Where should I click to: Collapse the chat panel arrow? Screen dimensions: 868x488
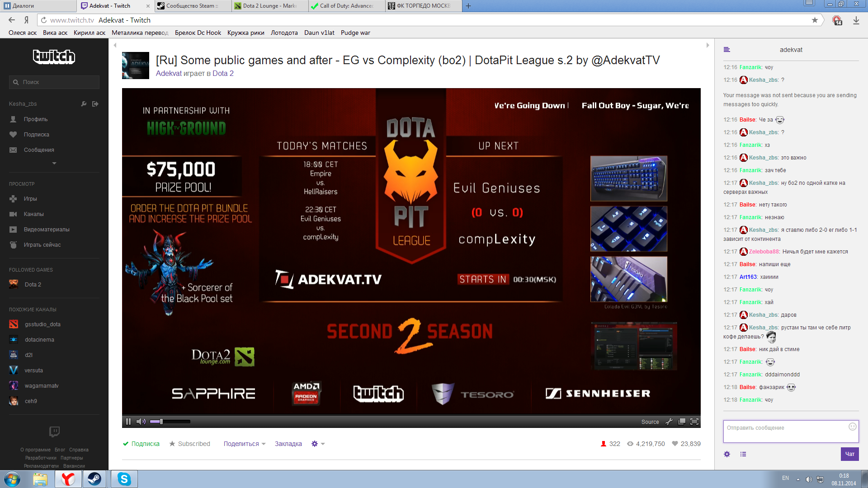coord(708,45)
